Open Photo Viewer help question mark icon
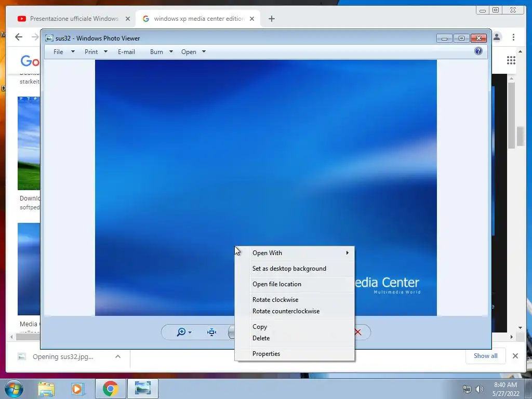Screen dimensions: 532x399 coord(478,51)
